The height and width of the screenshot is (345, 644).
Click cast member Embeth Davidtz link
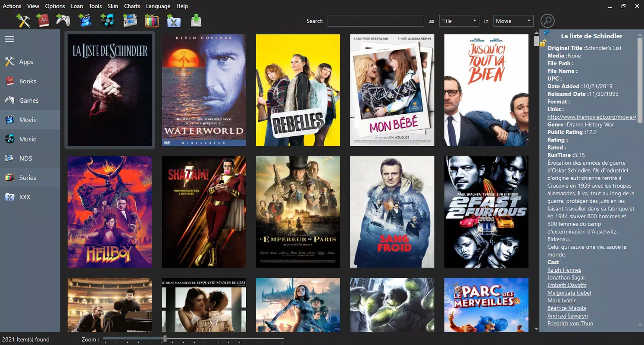pos(567,285)
